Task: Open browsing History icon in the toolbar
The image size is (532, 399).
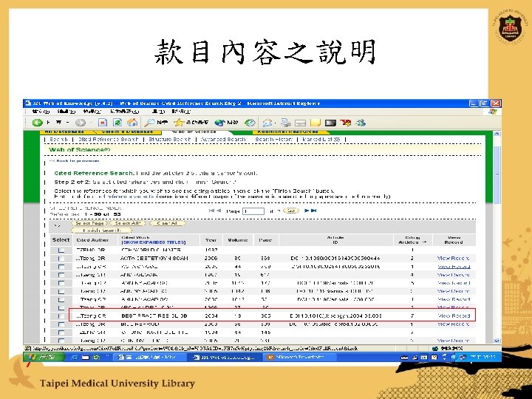Action: point(250,123)
